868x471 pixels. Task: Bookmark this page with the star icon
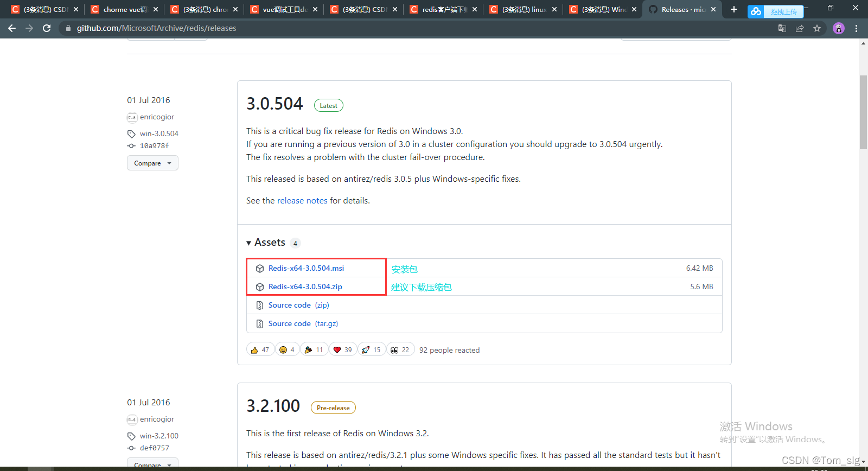pos(817,28)
